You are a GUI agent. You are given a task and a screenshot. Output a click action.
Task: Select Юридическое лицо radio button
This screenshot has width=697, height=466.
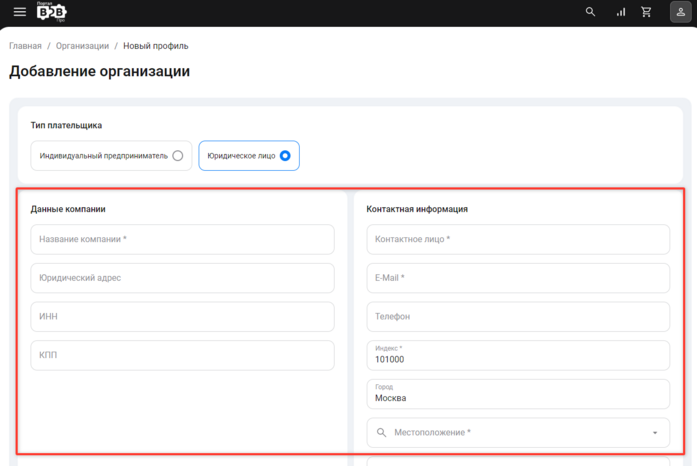coord(285,156)
